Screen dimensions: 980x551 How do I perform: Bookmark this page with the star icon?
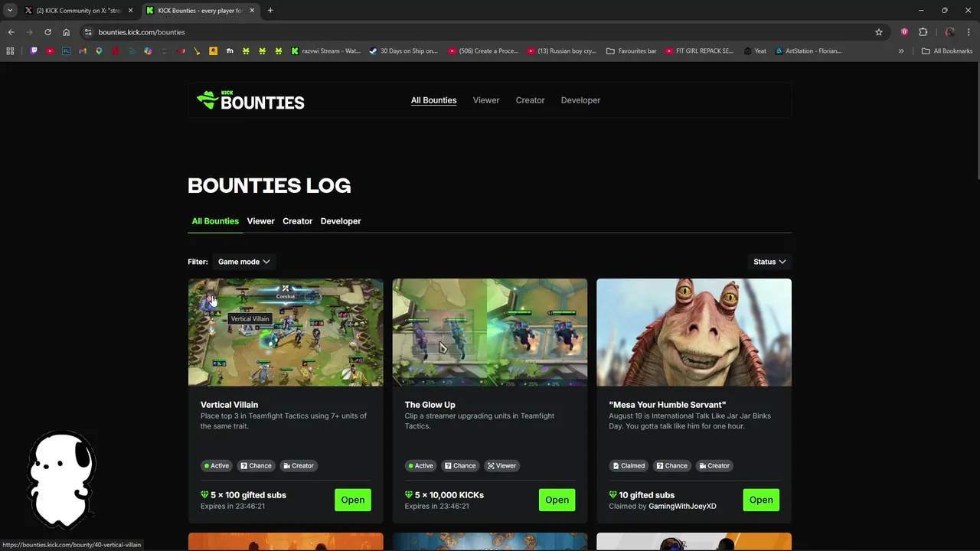click(879, 32)
